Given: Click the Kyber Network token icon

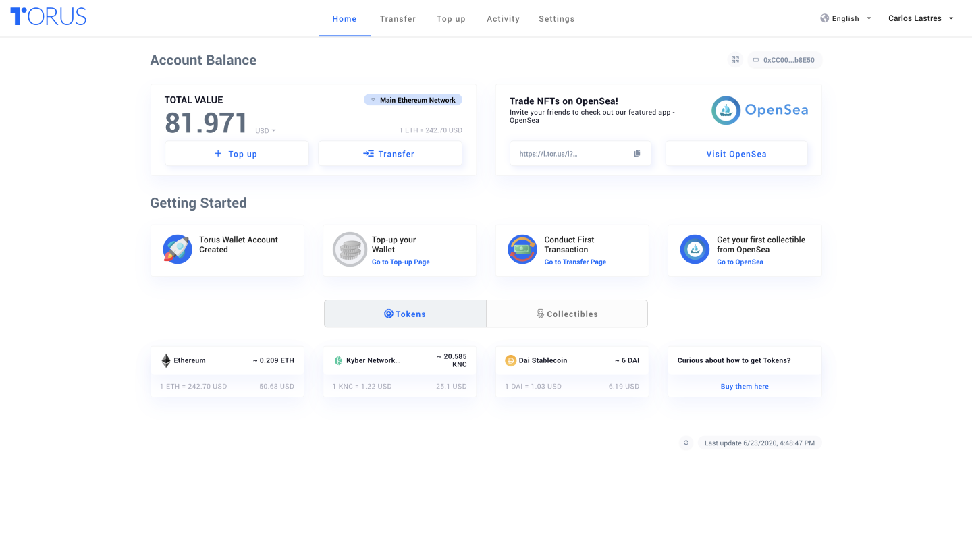Looking at the screenshot, I should coord(339,361).
